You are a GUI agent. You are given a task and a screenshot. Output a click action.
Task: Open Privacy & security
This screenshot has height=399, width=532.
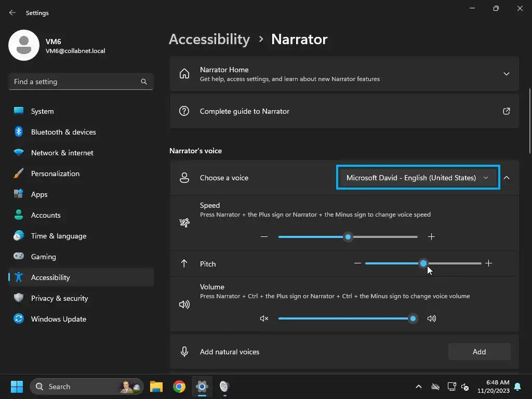pyautogui.click(x=81, y=298)
